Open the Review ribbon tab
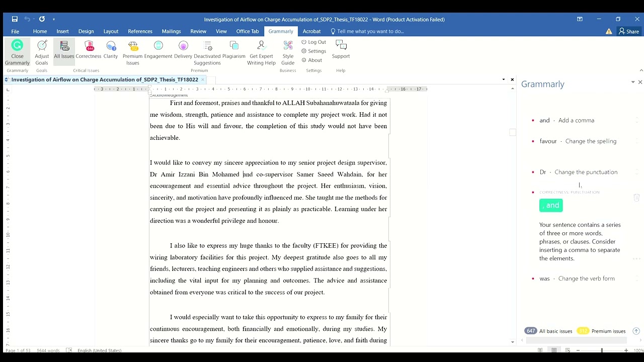The width and height of the screenshot is (644, 362). tap(198, 31)
